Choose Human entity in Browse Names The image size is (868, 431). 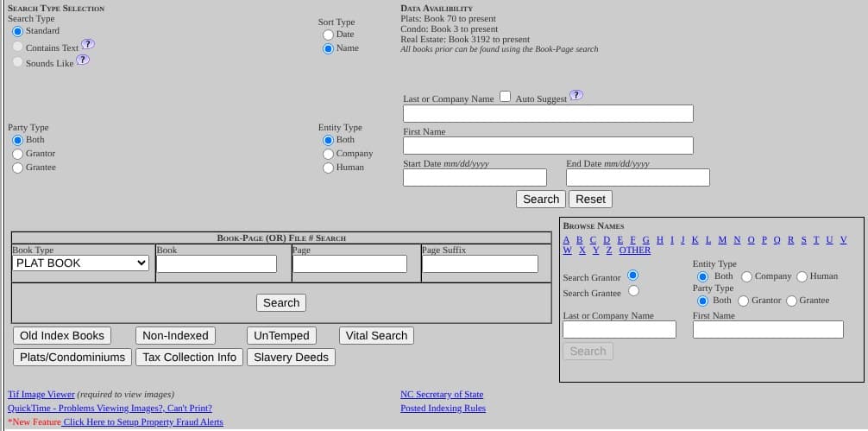pyautogui.click(x=802, y=277)
